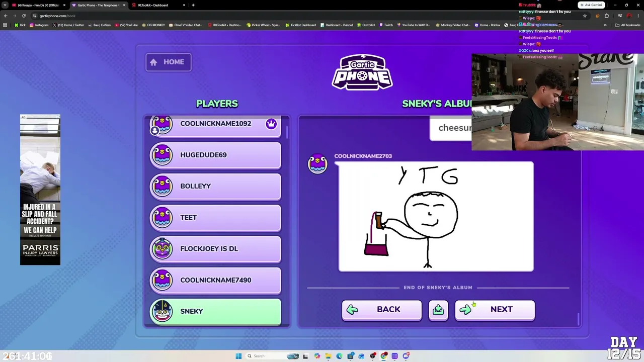
Task: Open the Dashboard - Pulsoid bookmark
Action: pos(337,25)
